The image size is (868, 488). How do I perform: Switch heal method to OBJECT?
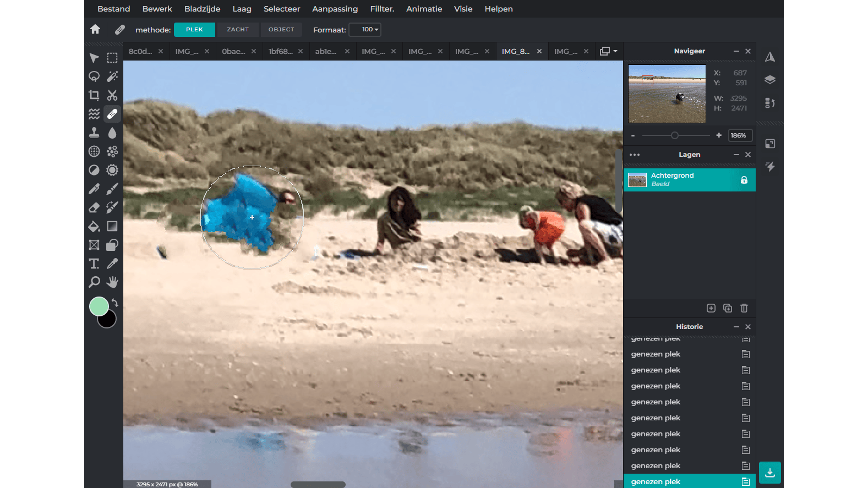(x=281, y=30)
